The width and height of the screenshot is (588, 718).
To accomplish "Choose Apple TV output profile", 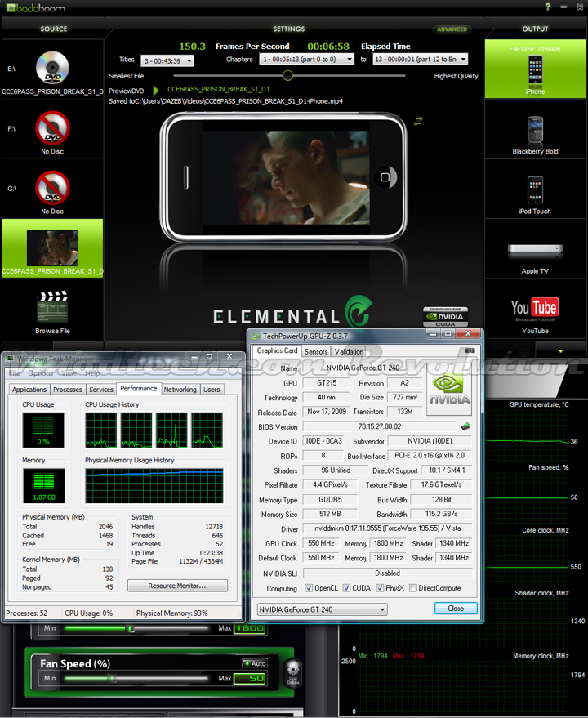I will pos(535,249).
